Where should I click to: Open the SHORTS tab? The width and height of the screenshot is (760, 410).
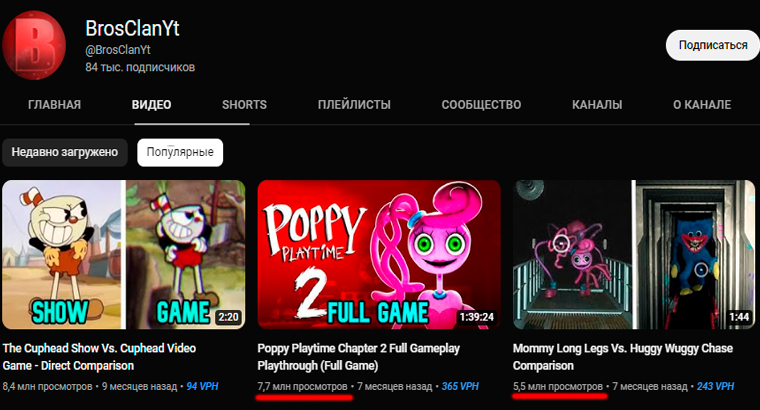point(244,105)
